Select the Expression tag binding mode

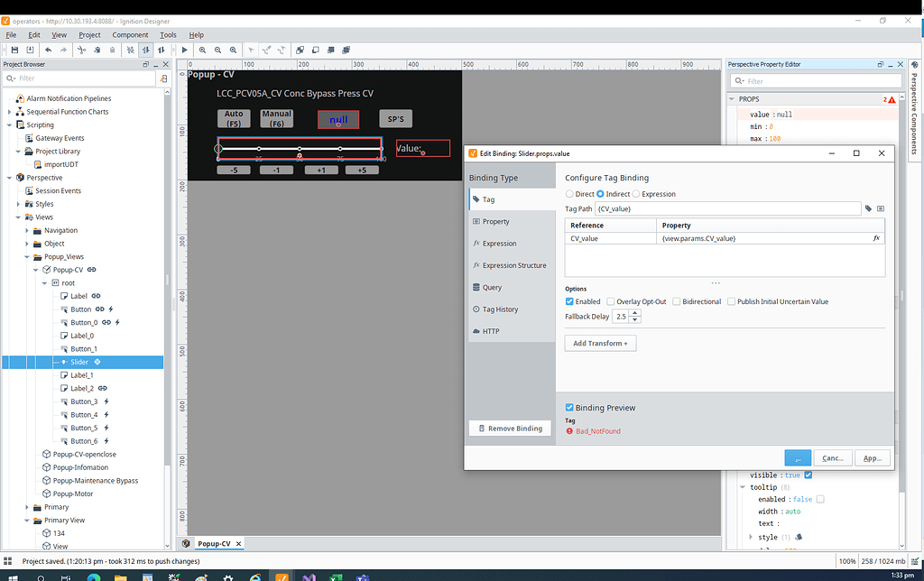coord(636,194)
